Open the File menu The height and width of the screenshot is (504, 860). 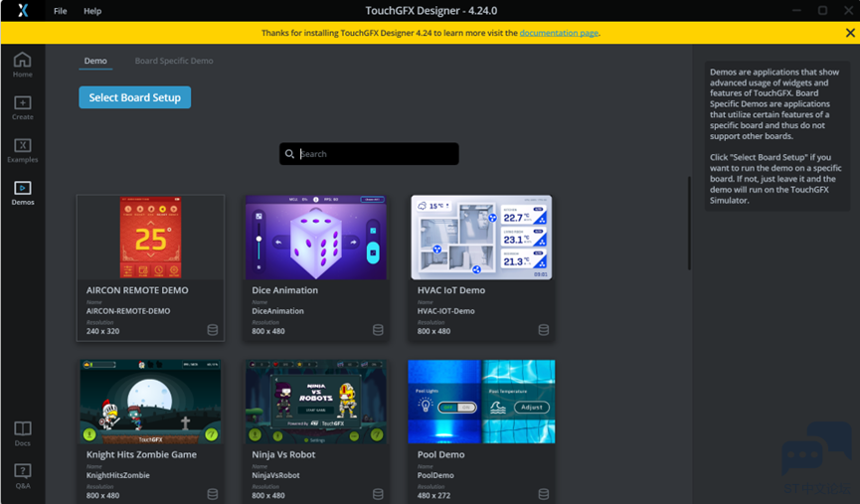pos(61,11)
